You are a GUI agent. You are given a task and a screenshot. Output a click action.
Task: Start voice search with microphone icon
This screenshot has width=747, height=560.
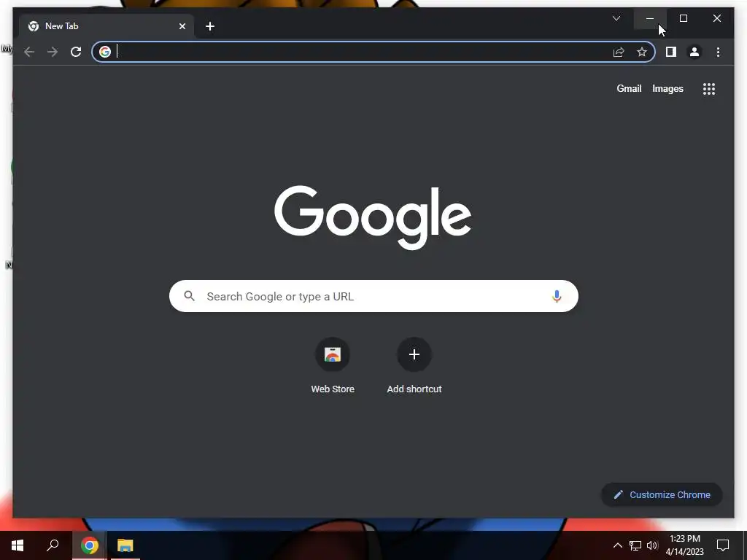[x=557, y=296]
